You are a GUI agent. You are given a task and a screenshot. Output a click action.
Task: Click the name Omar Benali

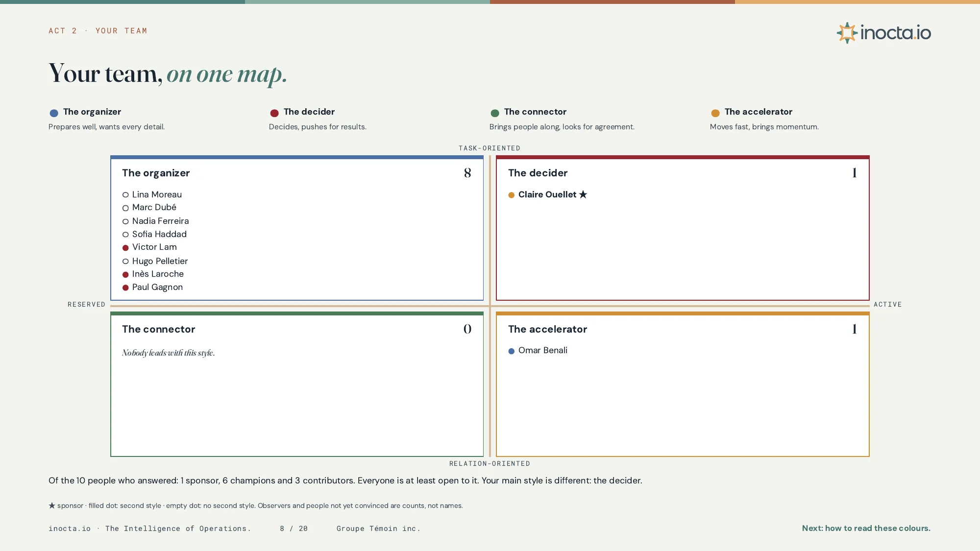coord(543,351)
